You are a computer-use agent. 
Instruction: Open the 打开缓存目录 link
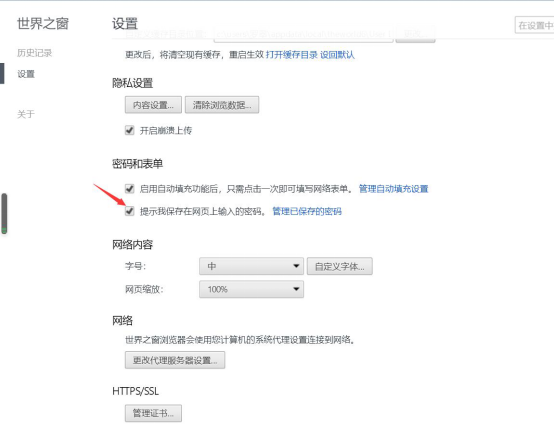[291, 55]
